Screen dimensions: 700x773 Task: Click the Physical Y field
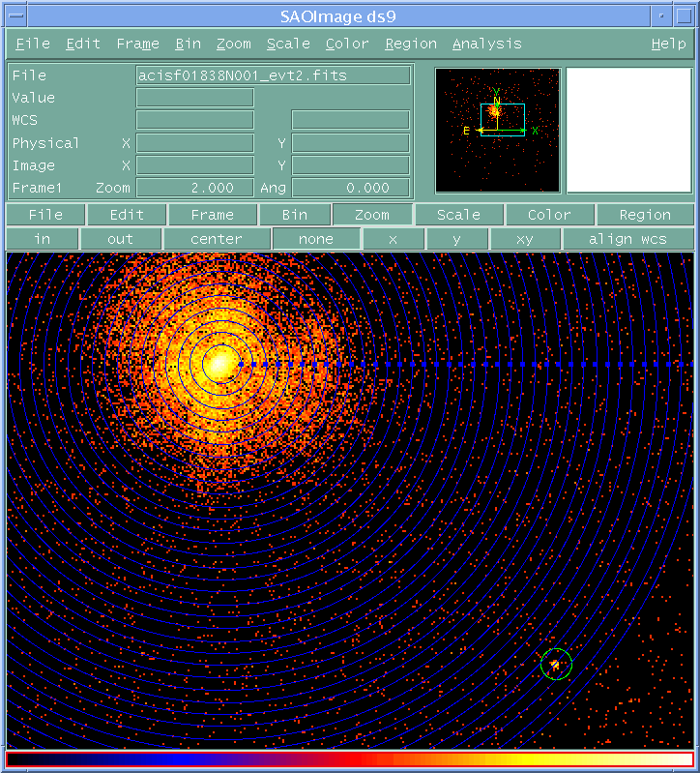tap(351, 143)
